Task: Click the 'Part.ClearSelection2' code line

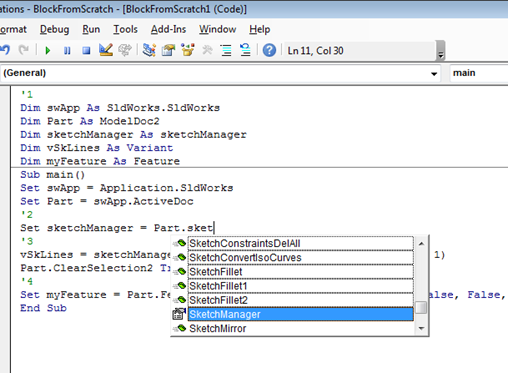Action: 95,268
